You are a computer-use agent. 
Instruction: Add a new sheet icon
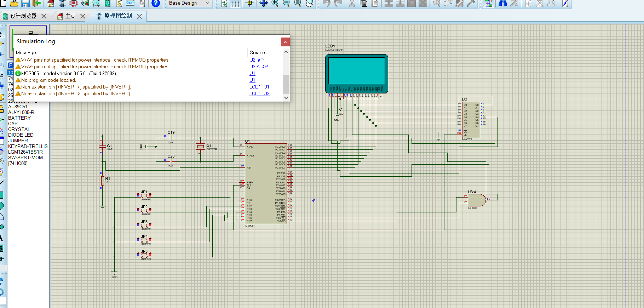coord(528,4)
